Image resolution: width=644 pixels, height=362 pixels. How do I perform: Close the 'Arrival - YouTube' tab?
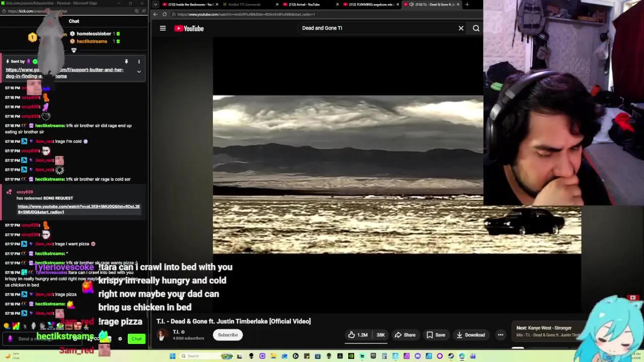[x=338, y=5]
